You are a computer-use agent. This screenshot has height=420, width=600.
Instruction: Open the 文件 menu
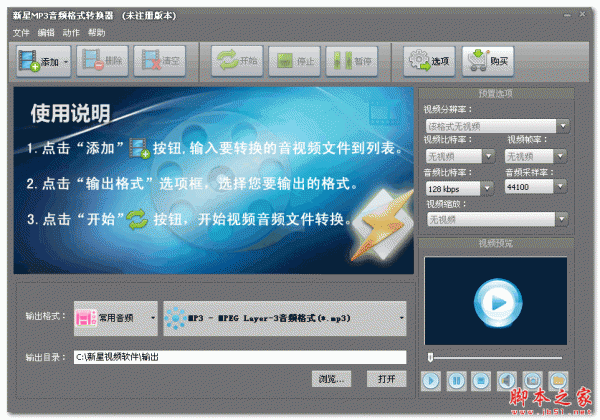pyautogui.click(x=21, y=33)
